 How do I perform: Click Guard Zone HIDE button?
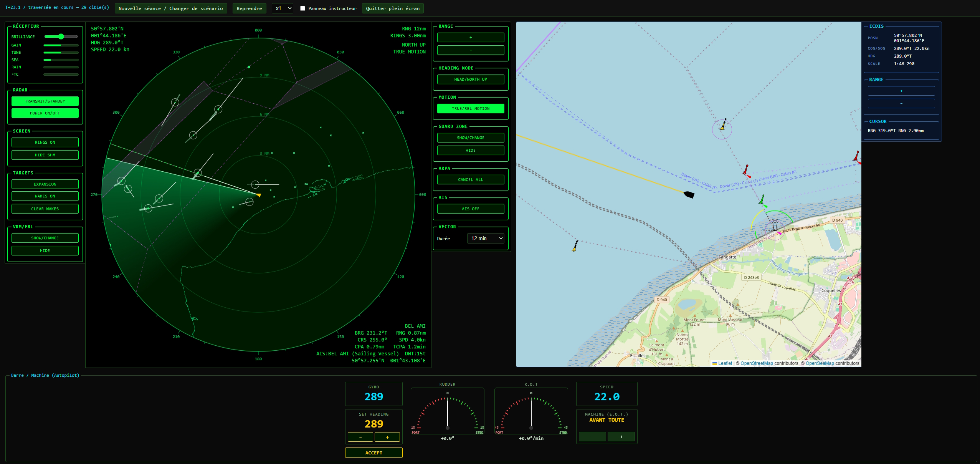471,151
